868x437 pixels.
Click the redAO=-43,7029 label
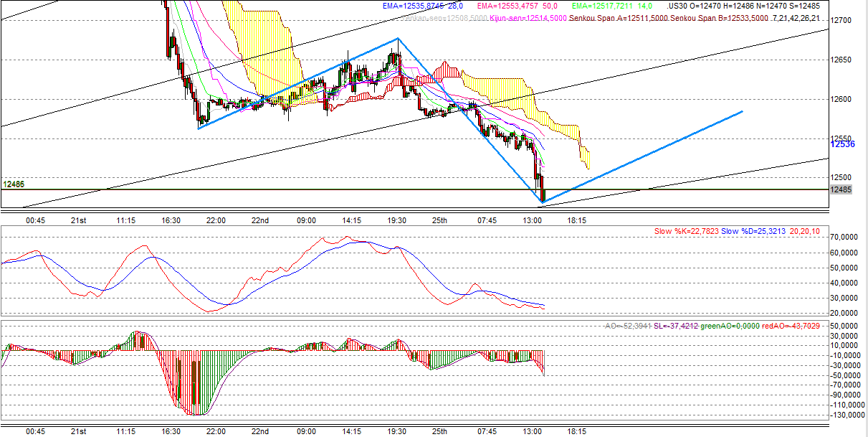pyautogui.click(x=791, y=326)
